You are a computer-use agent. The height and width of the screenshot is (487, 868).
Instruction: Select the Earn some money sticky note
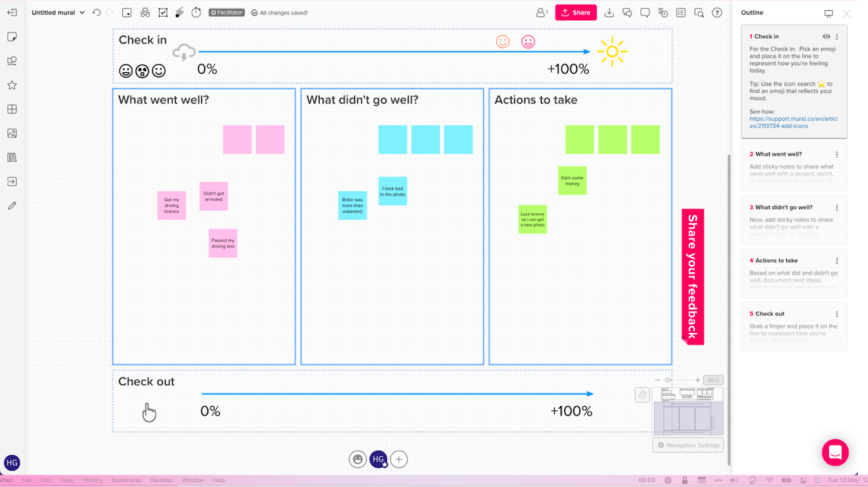[572, 180]
